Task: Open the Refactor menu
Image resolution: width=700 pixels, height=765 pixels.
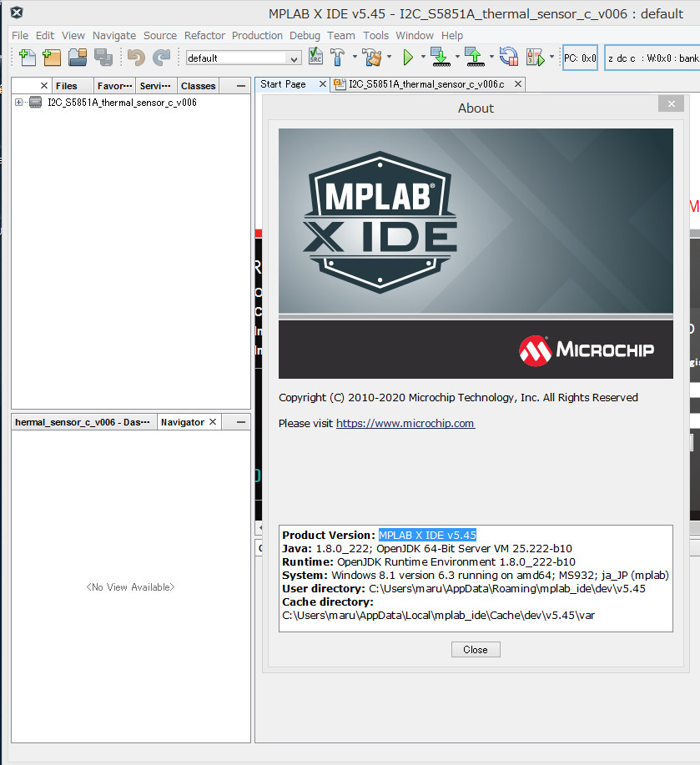Action: (x=205, y=36)
